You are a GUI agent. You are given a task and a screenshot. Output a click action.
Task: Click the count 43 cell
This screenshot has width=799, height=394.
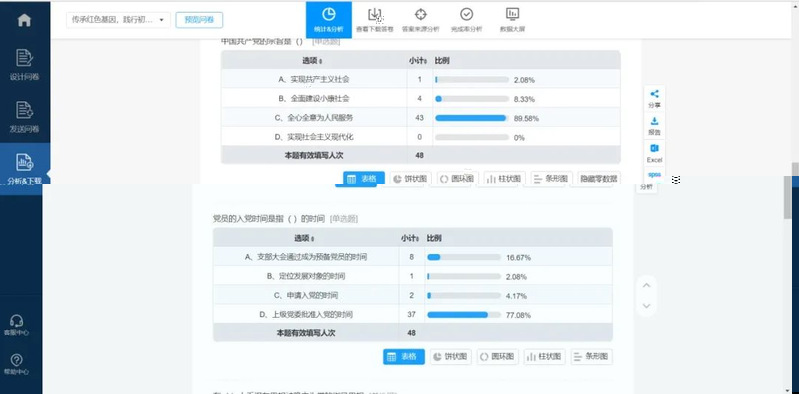419,118
